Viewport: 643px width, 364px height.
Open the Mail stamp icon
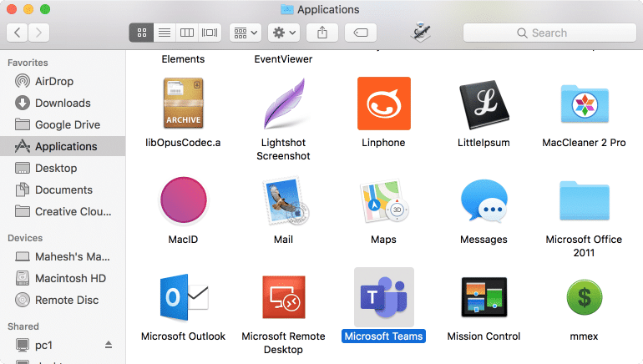(286, 201)
